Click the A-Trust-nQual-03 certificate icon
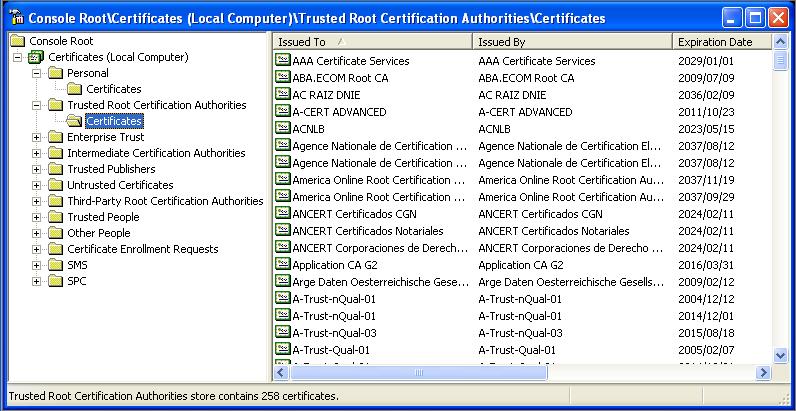Viewport: 796px width, 411px height. point(282,332)
